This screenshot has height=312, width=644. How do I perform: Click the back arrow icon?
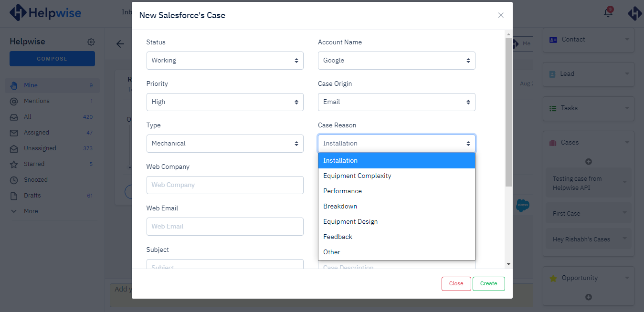[120, 44]
